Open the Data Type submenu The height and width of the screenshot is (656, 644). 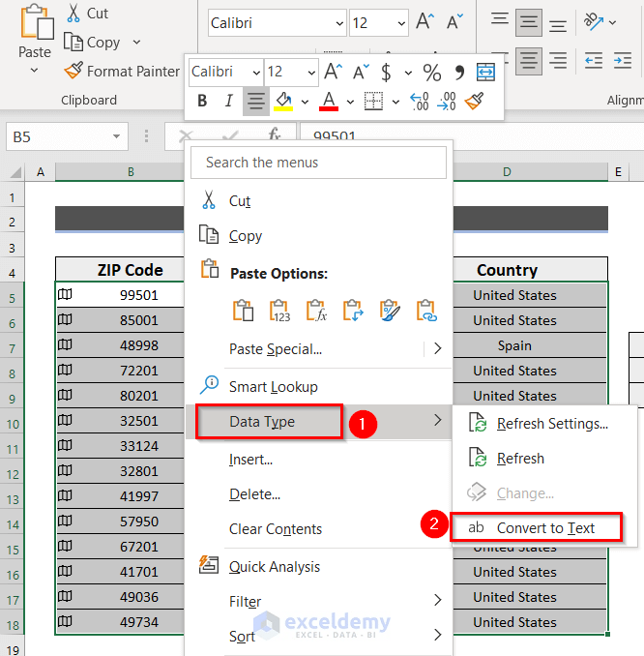[318, 422]
